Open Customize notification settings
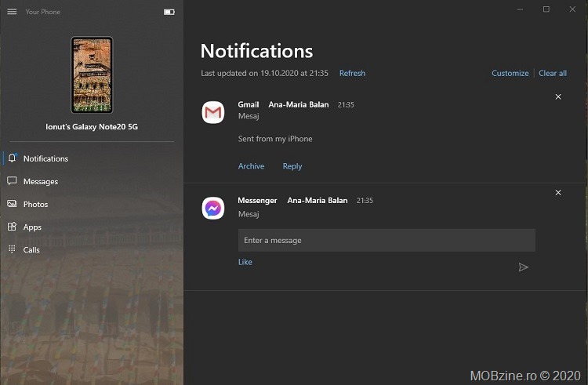588x385 pixels. click(510, 73)
